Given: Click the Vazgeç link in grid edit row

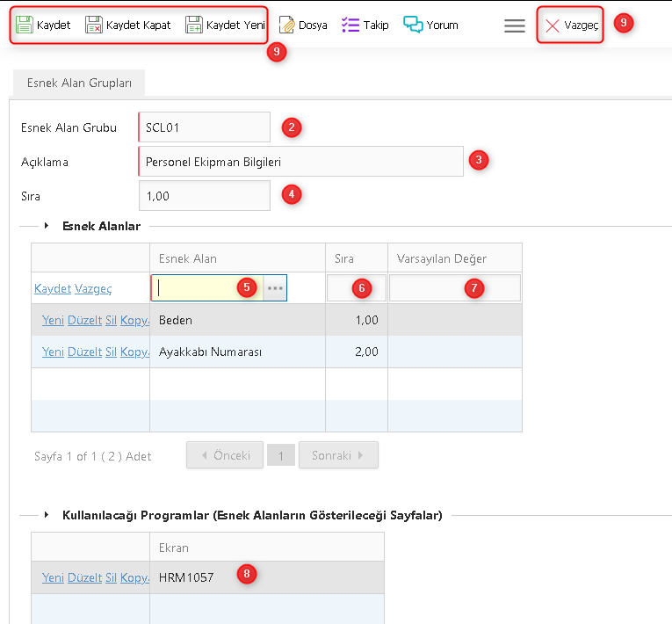Looking at the screenshot, I should pyautogui.click(x=93, y=288).
